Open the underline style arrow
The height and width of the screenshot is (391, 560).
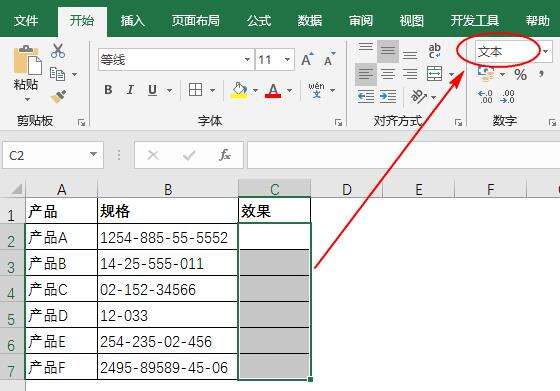(169, 90)
